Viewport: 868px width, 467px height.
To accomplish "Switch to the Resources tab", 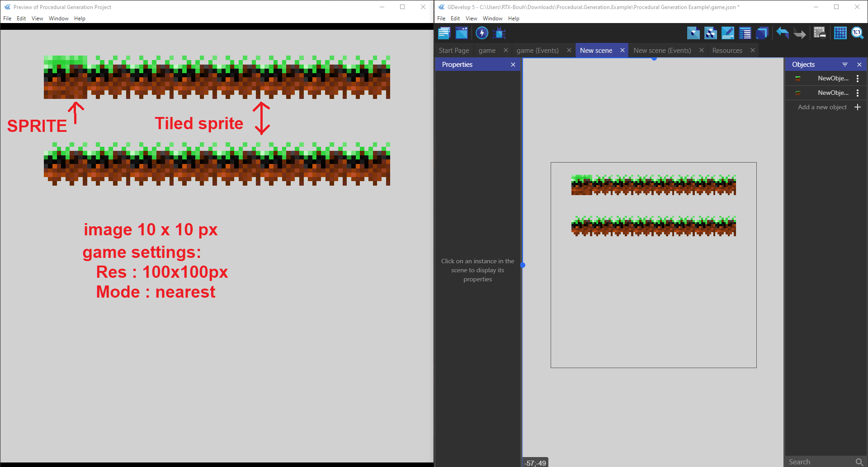I will point(727,50).
